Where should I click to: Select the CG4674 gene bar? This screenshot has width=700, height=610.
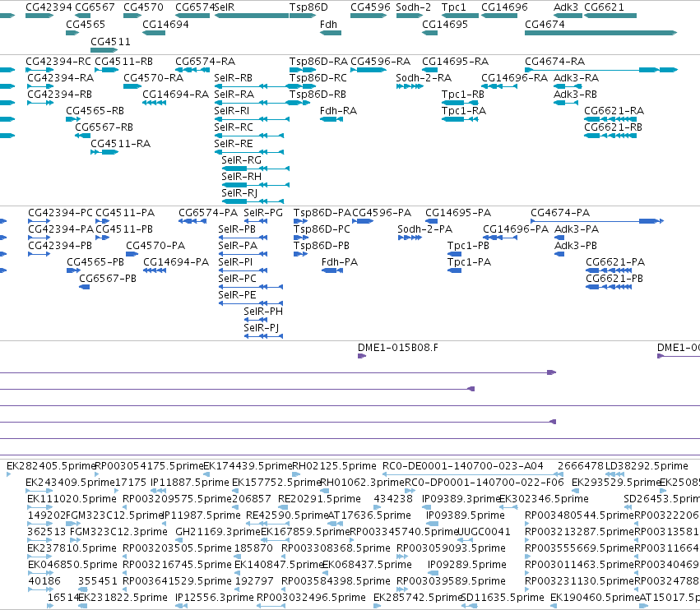[x=601, y=33]
